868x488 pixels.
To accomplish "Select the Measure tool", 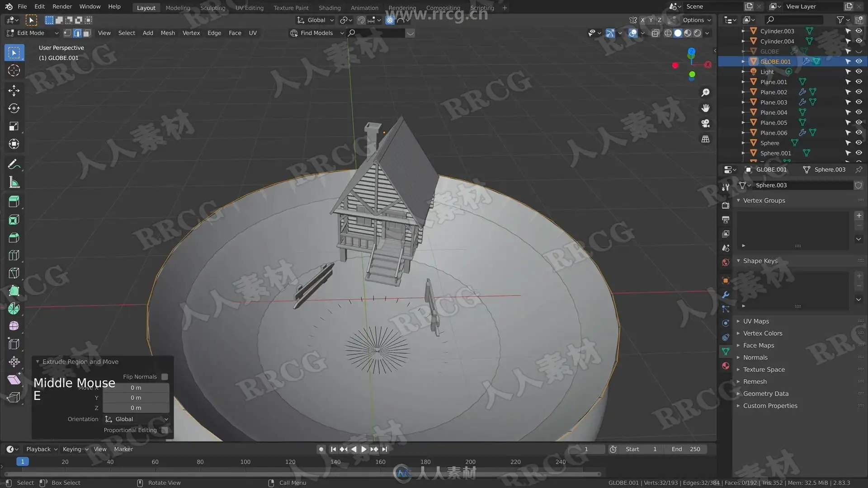I will click(x=14, y=183).
